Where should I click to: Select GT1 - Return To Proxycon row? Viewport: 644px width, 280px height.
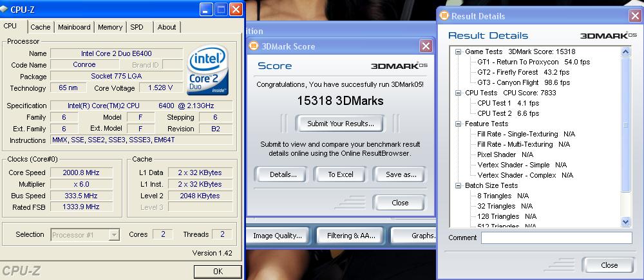[x=533, y=62]
